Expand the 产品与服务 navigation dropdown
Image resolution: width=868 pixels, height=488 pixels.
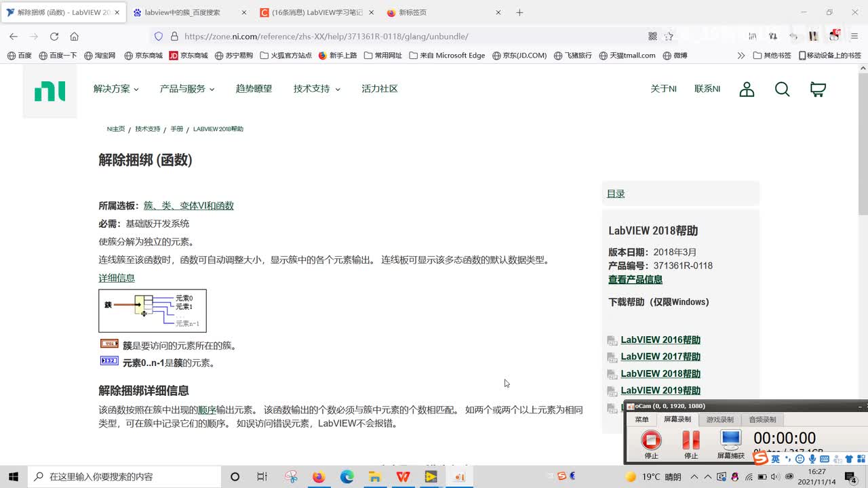(x=187, y=89)
